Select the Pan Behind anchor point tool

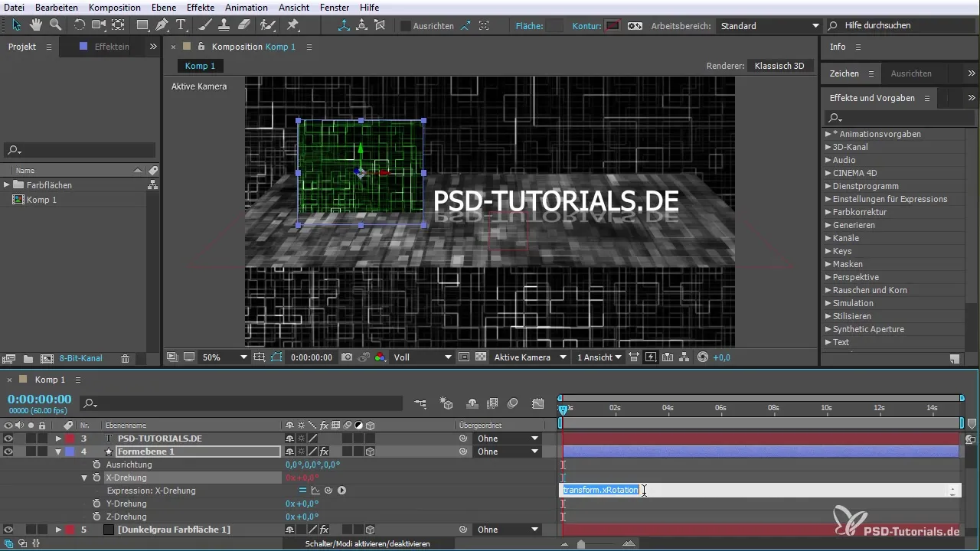point(118,24)
